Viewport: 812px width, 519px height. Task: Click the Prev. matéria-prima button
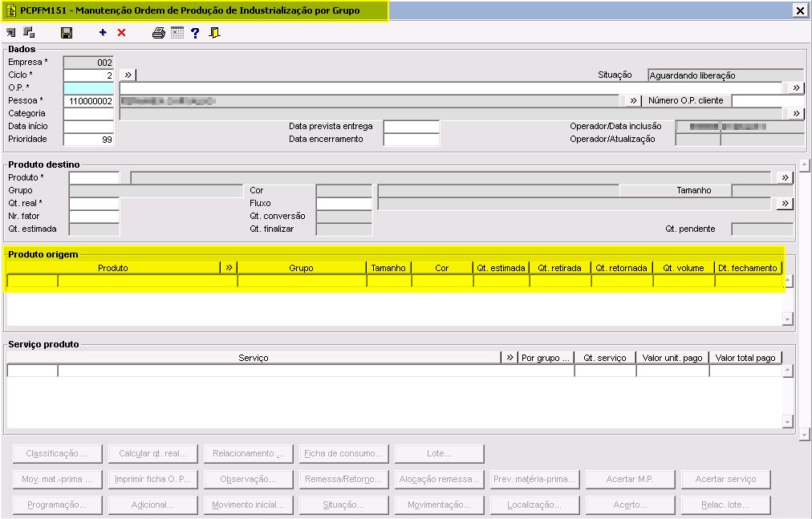[534, 479]
